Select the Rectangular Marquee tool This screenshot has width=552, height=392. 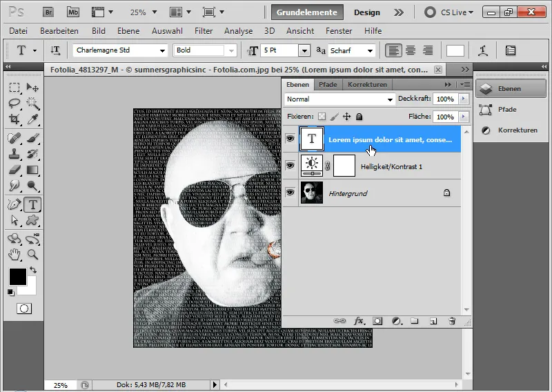14,87
